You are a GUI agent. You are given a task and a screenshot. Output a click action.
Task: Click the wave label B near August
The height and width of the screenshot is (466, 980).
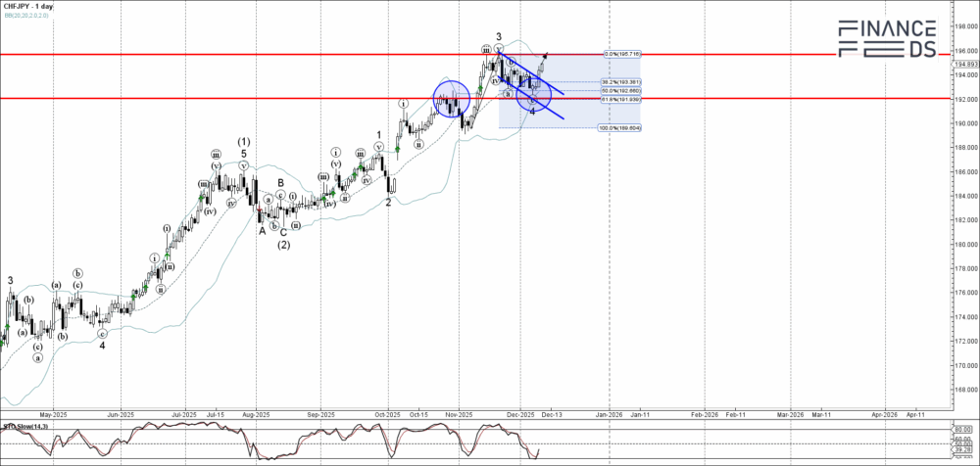(280, 183)
